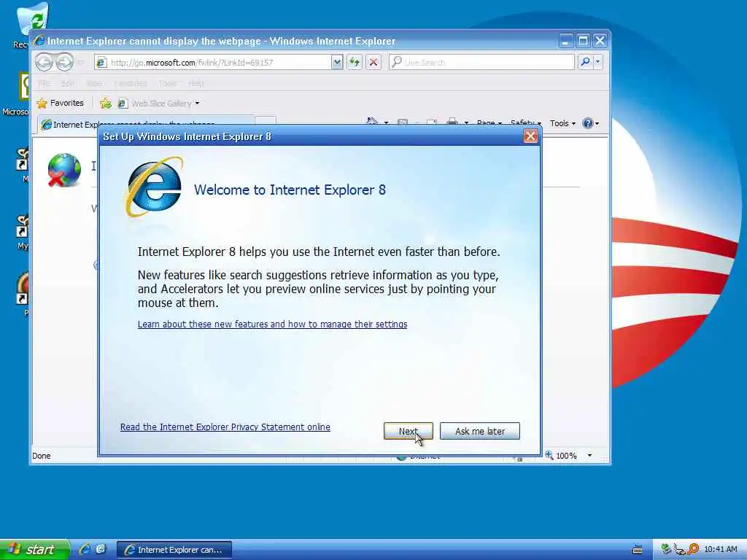Click the red Stop loading icon
The width and height of the screenshot is (747, 560).
pyautogui.click(x=373, y=63)
